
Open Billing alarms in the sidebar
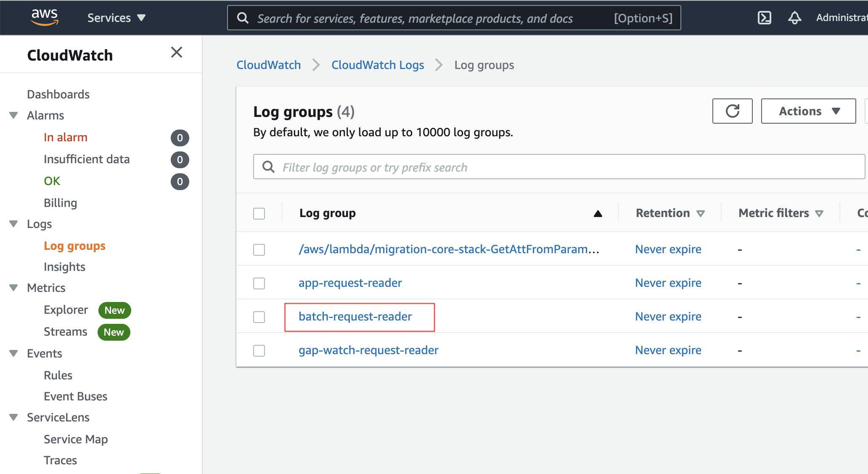[x=60, y=203]
